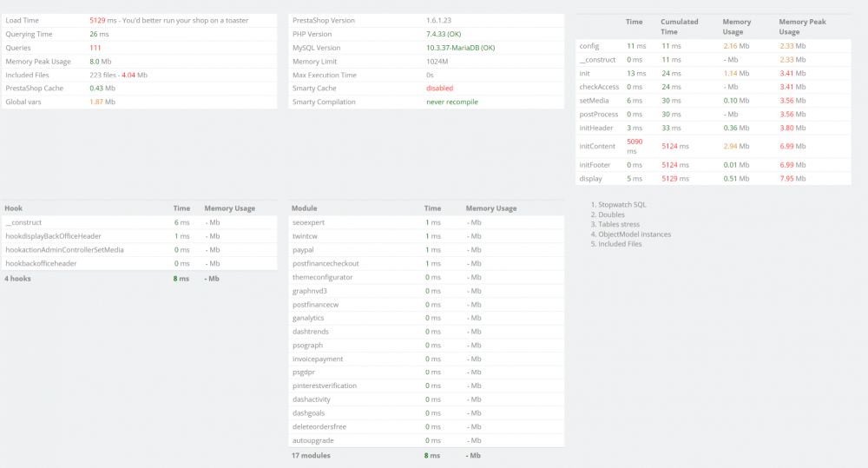Screen dimensions: 868x468
Task: Click Smarty Cache disabled status
Action: [x=439, y=89]
